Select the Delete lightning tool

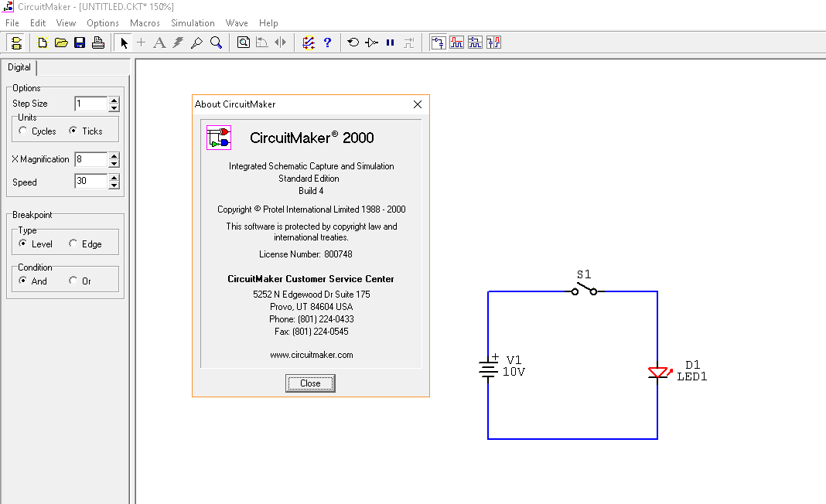(x=178, y=43)
